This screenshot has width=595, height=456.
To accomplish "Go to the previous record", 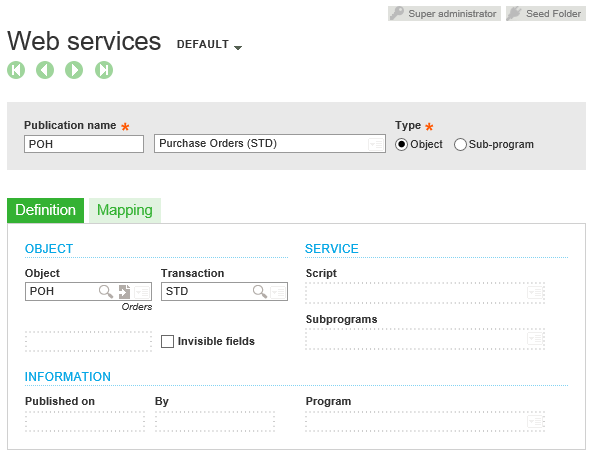I will 45,70.
